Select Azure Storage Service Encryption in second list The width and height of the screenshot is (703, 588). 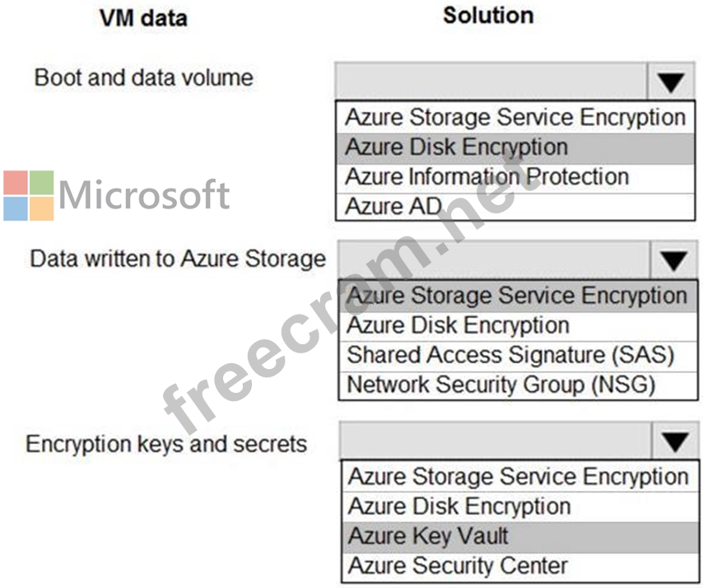click(x=518, y=296)
